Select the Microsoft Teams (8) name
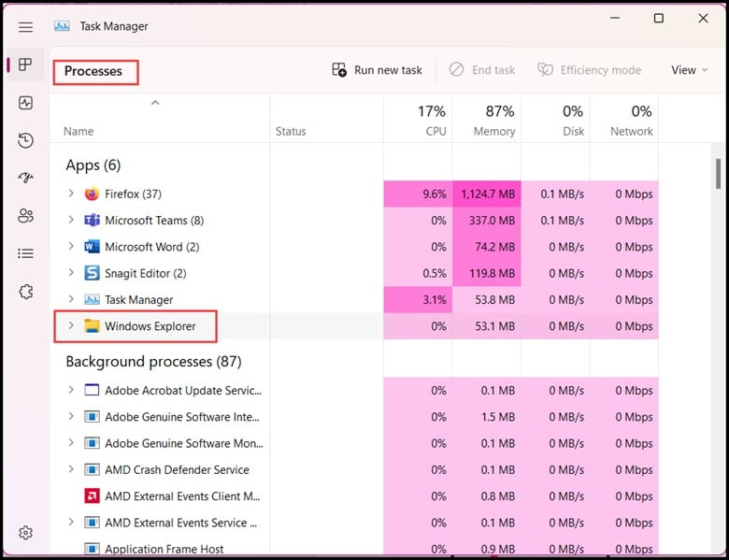 point(154,221)
